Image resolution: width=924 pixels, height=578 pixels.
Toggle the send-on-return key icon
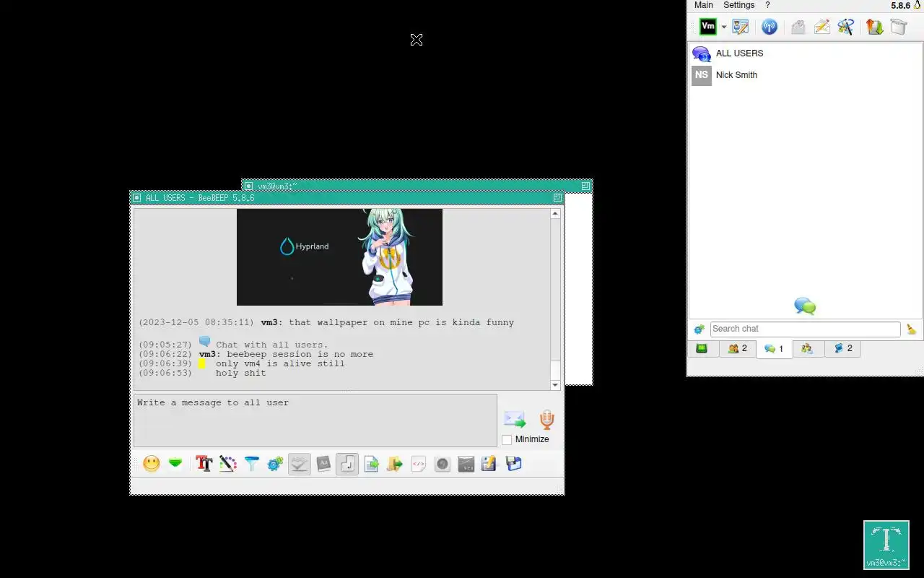point(347,464)
